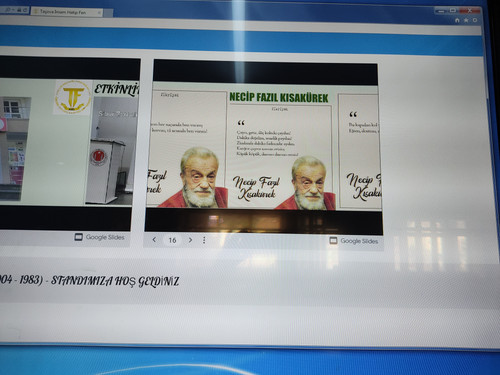Screen dimensions: 500x375
Task: Open Google Slides link under Etkinlik slideshow
Action: pos(99,237)
